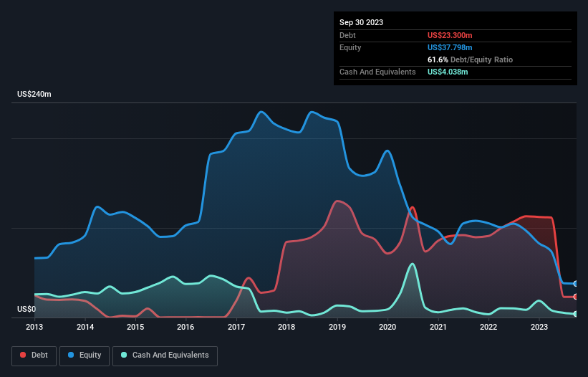The width and height of the screenshot is (588, 377).
Task: Click the blue Equity endpoint marker
Action: click(x=576, y=284)
